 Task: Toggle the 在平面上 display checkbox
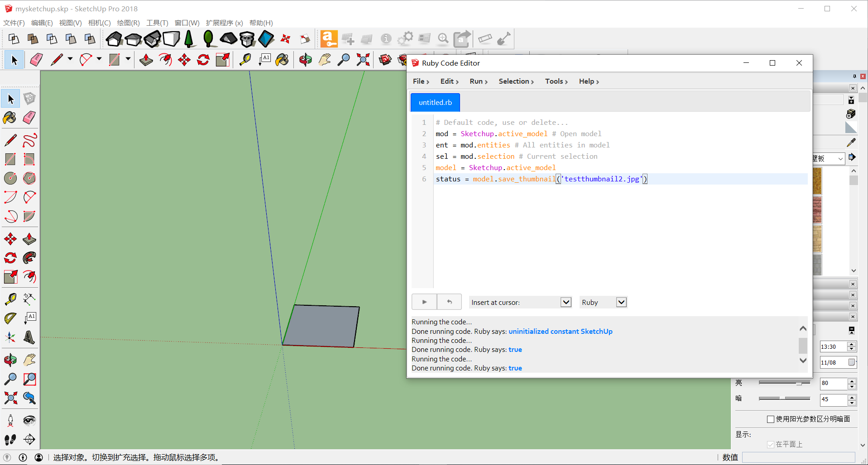[x=770, y=445]
